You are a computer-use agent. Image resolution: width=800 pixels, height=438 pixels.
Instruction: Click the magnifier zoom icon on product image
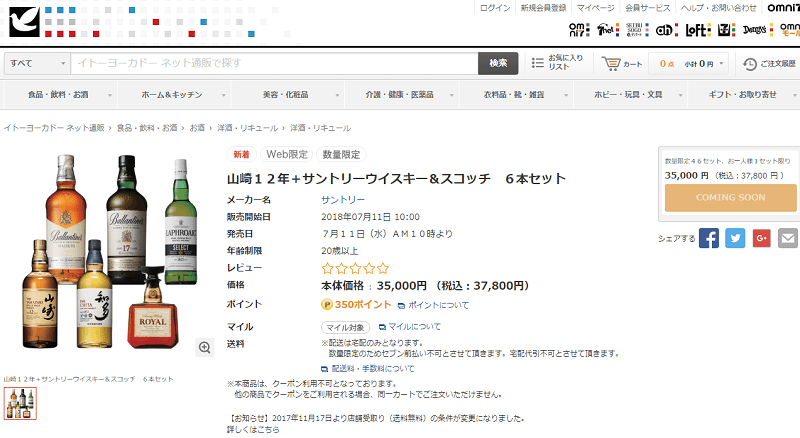coord(205,348)
